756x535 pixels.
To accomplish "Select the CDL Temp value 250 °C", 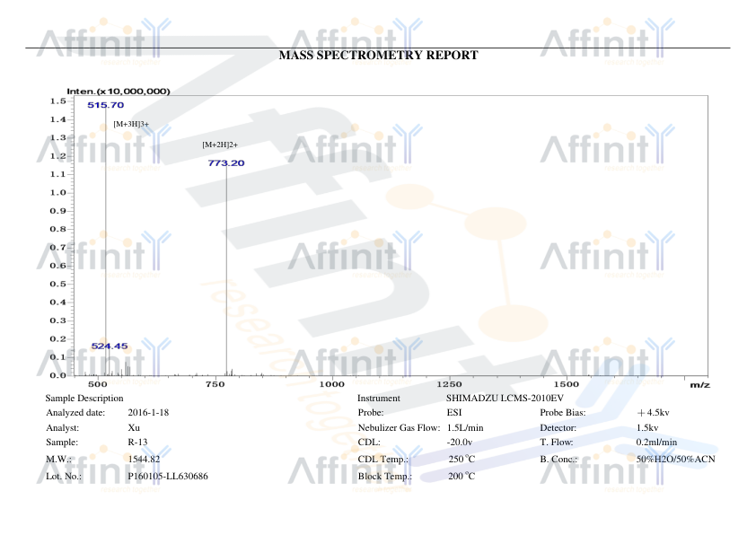I will pyautogui.click(x=462, y=460).
